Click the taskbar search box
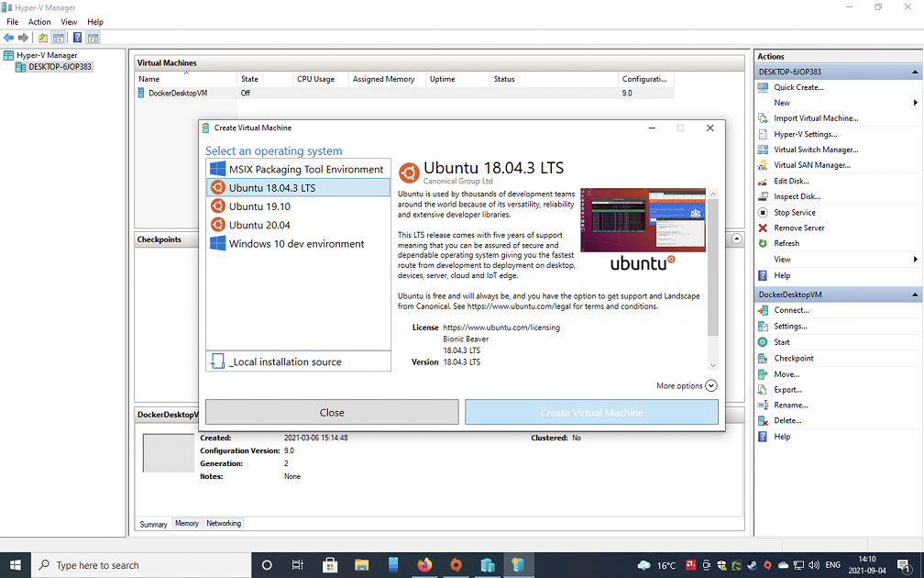The image size is (924, 578). click(141, 565)
